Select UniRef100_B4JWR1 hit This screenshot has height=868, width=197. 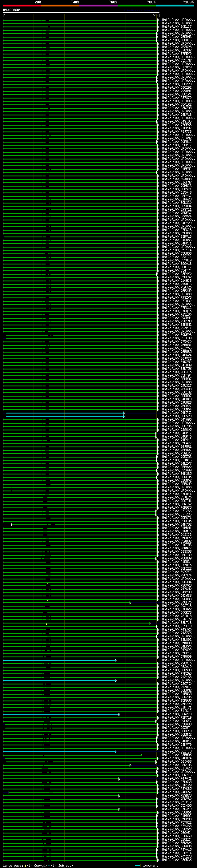[177, 447]
